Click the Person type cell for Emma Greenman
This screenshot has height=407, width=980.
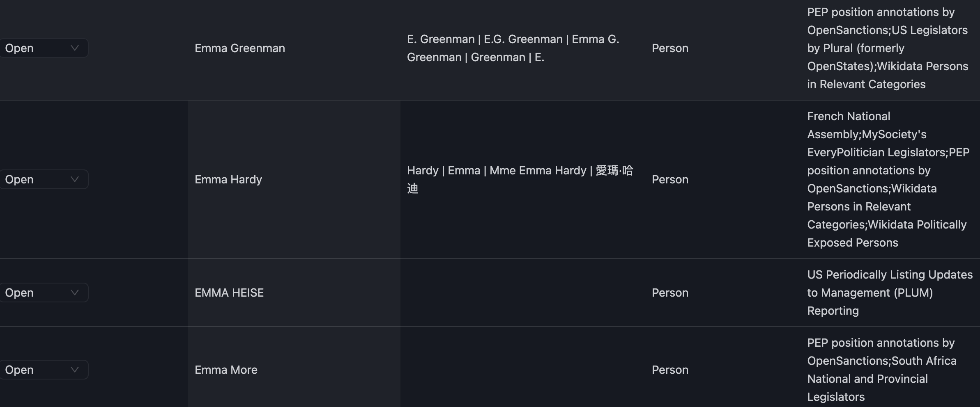pyautogui.click(x=670, y=48)
